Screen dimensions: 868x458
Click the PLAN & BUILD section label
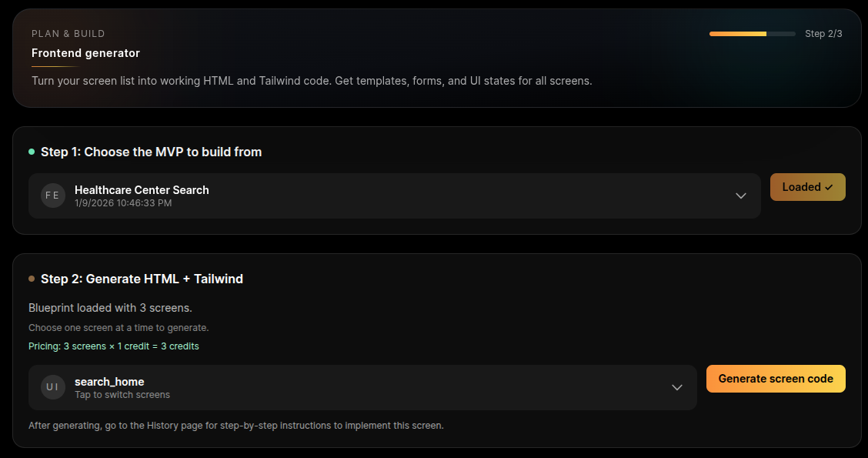coord(68,34)
